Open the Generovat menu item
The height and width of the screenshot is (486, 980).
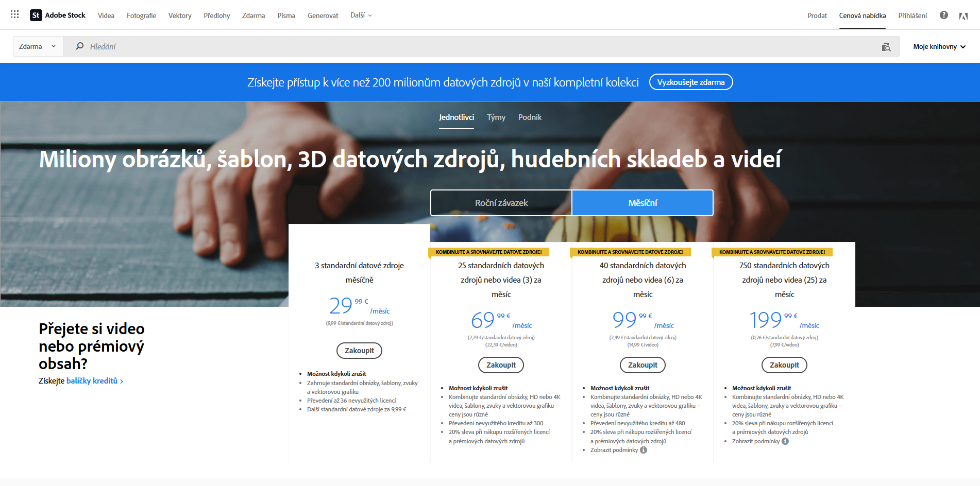pos(323,15)
